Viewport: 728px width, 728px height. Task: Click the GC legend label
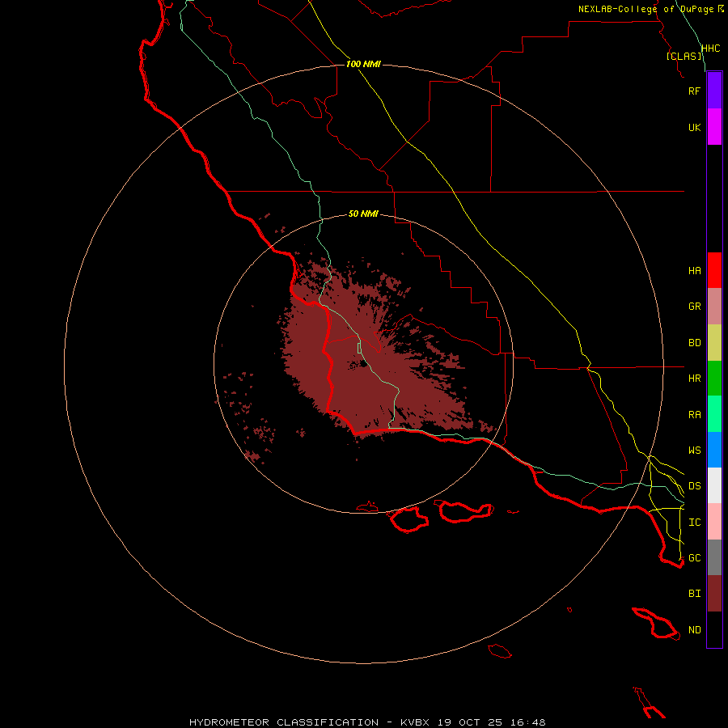pyautogui.click(x=694, y=558)
